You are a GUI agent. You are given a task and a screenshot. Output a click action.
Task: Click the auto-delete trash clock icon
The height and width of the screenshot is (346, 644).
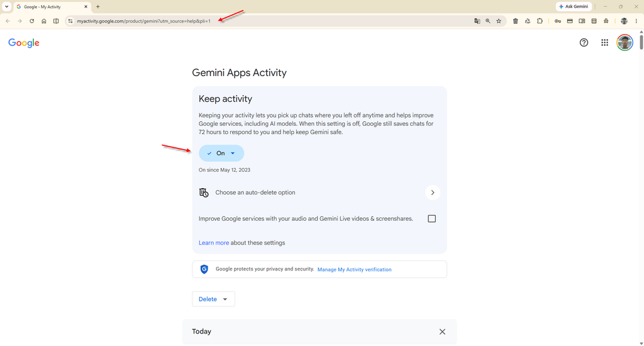204,193
